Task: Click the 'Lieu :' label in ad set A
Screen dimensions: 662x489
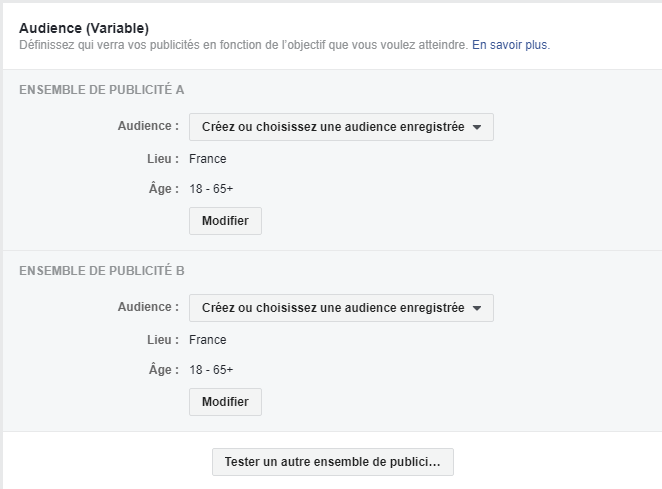Action: (x=163, y=159)
